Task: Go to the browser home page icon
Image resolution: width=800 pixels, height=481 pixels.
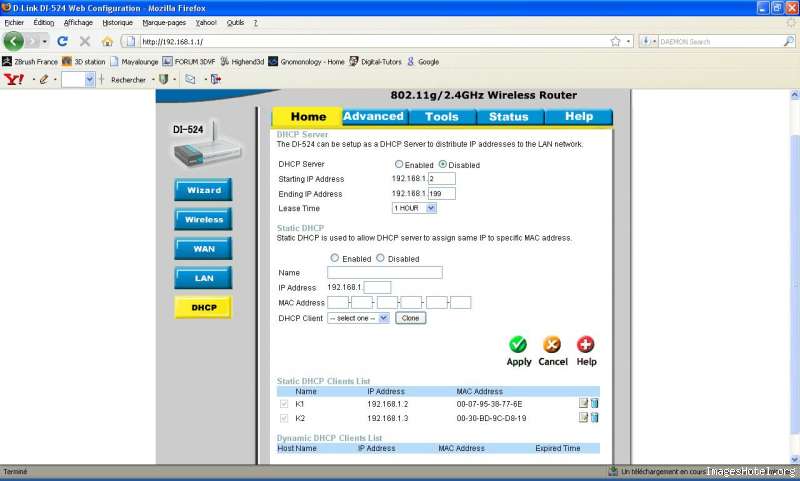Action: click(108, 41)
